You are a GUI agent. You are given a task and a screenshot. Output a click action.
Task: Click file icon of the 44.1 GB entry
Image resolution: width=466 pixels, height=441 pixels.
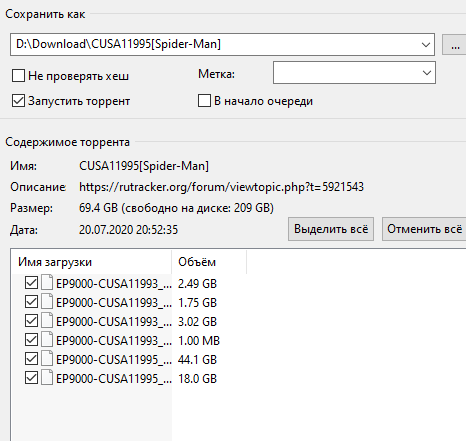47,359
